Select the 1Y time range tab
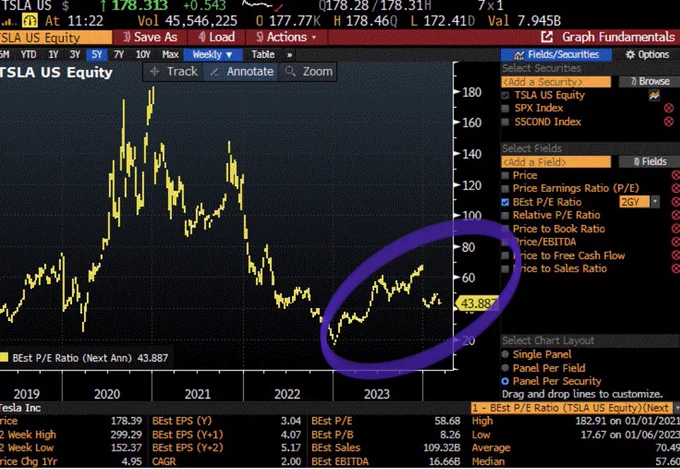Screen dimensions: 680x469 53,55
